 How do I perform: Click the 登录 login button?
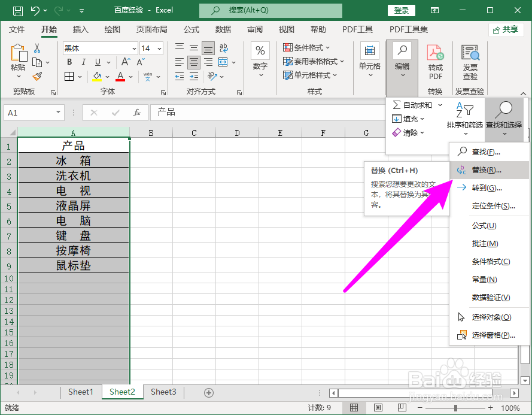(x=402, y=11)
